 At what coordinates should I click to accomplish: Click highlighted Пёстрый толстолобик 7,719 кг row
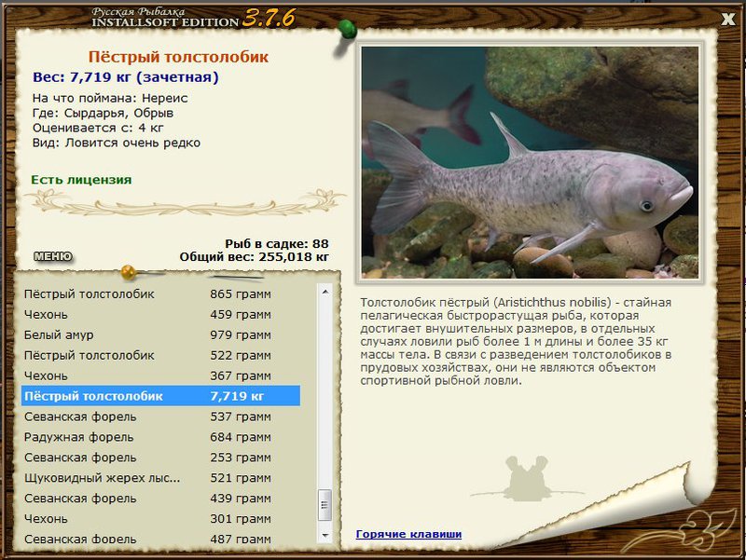(x=160, y=396)
